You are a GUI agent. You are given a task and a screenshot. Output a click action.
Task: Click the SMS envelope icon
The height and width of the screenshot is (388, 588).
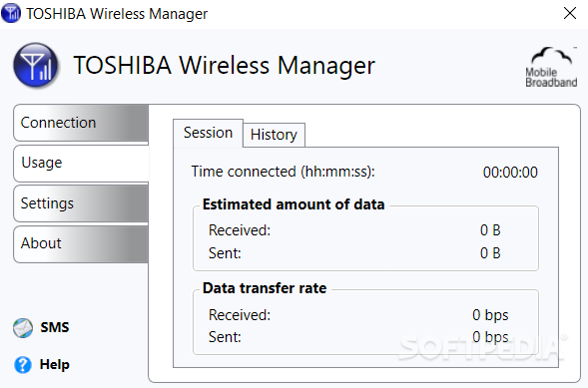(x=23, y=328)
